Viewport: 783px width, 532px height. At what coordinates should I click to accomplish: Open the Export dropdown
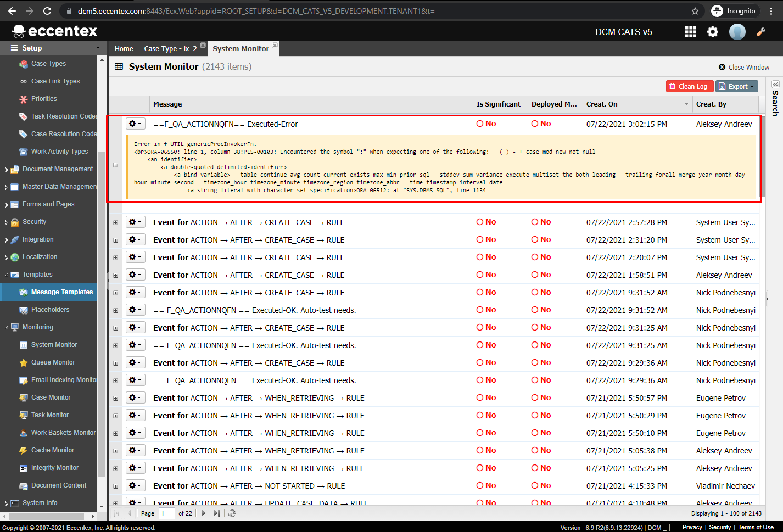[x=737, y=86]
